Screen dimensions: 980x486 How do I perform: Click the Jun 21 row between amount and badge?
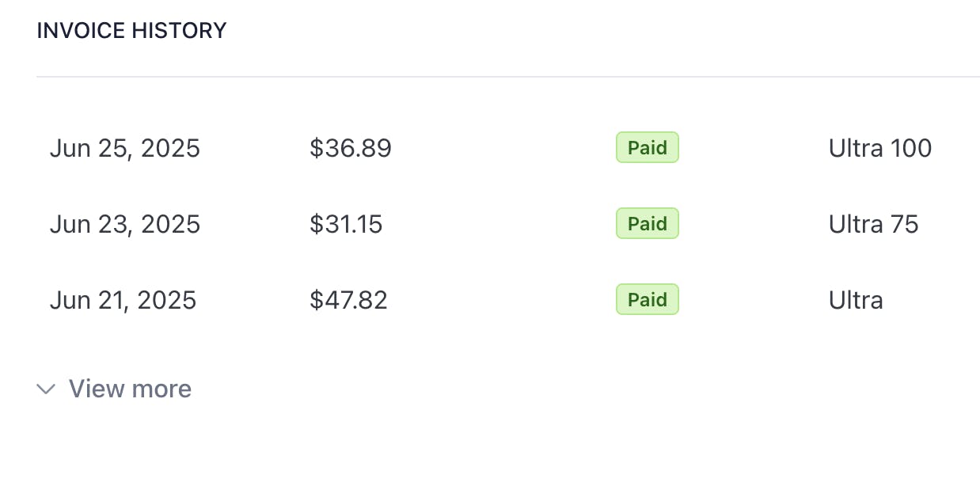[502, 300]
